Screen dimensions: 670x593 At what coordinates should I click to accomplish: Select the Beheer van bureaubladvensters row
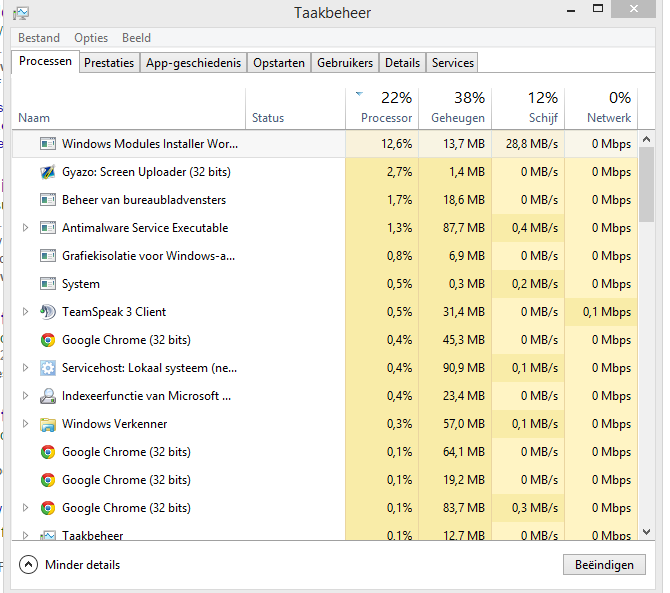pos(325,200)
